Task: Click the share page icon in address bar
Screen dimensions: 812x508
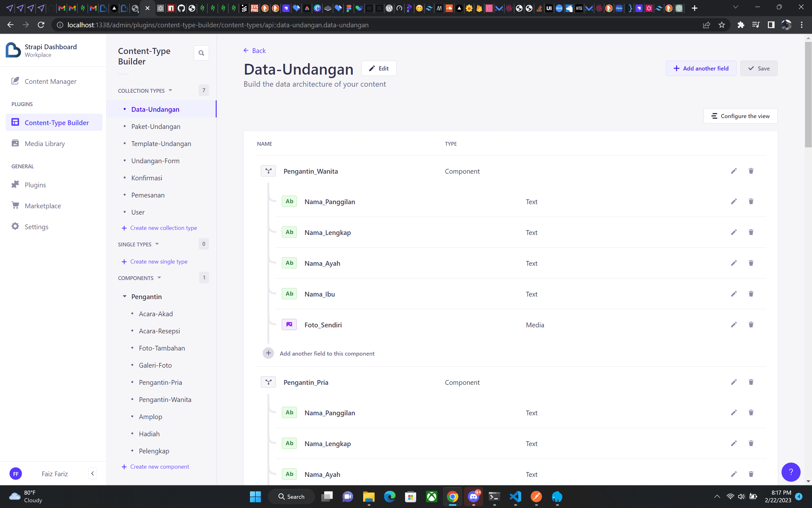Action: point(706,25)
